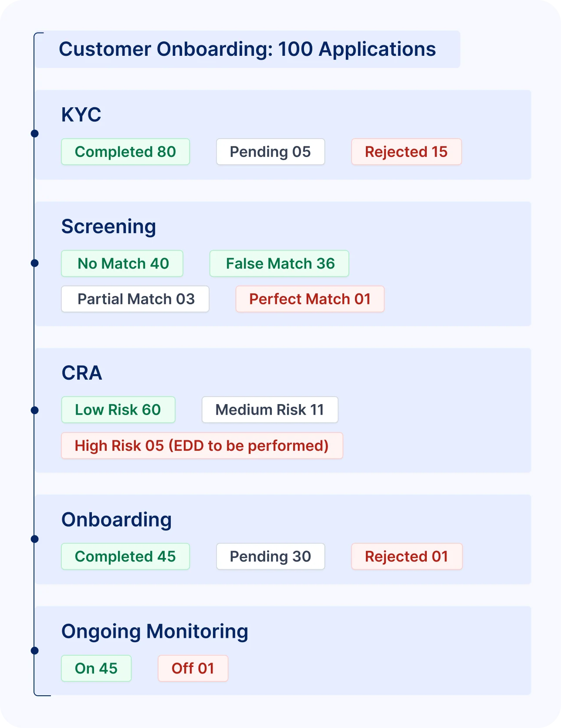This screenshot has height=728, width=561.
Task: Click the Ongoing Monitoring timeline dot
Action: (x=35, y=651)
